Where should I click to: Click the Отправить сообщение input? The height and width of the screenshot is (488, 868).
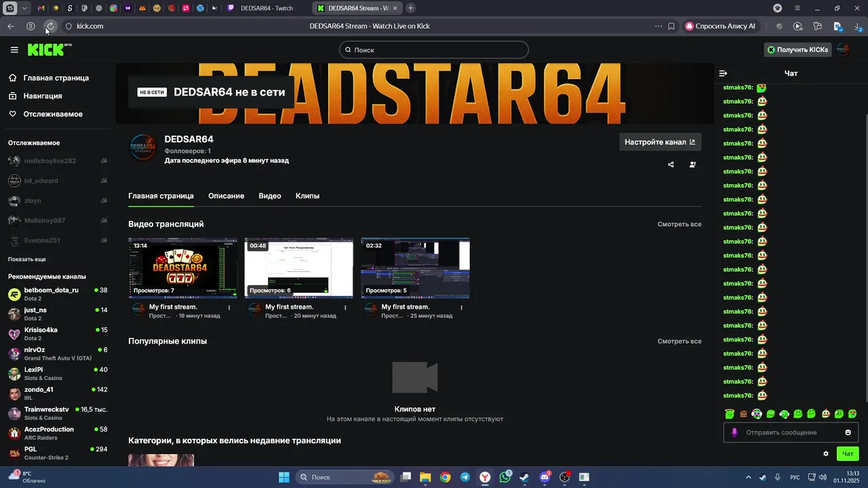coord(791,432)
